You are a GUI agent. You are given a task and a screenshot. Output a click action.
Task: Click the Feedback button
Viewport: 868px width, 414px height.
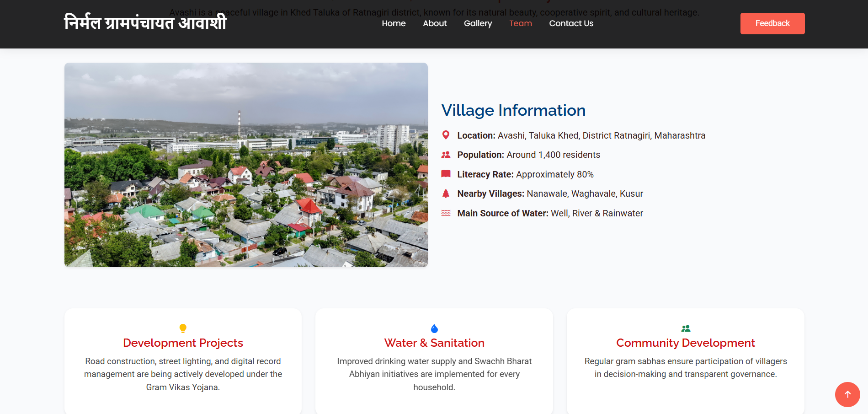(x=772, y=23)
